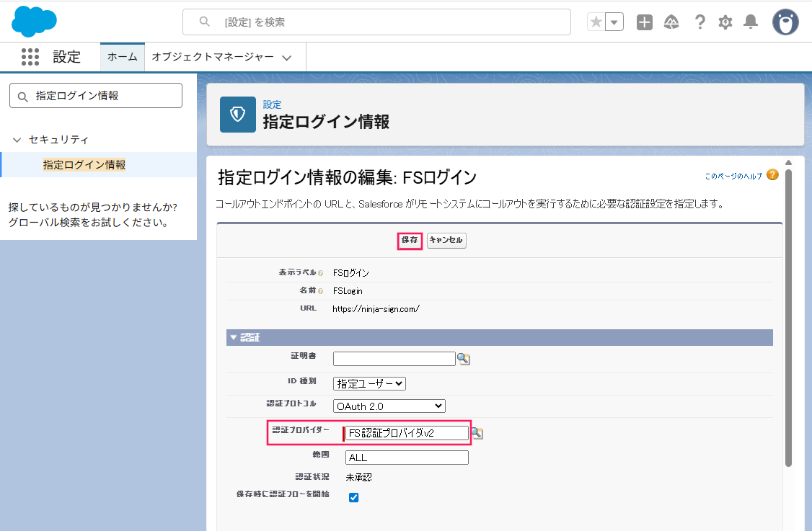
Task: Open the help question mark icon
Action: 700,22
